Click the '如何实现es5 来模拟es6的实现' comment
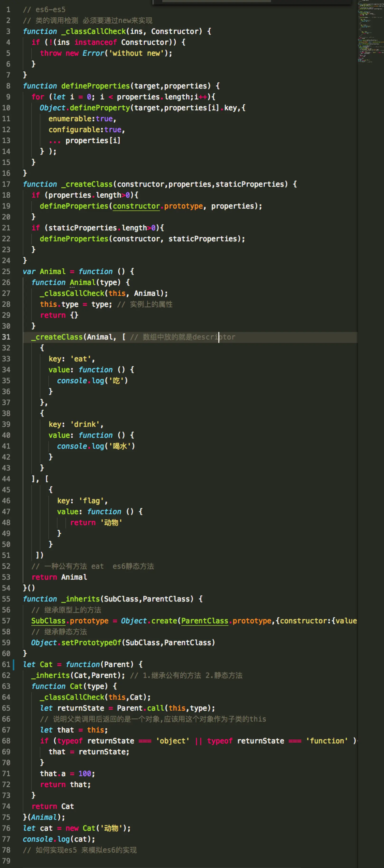 [86, 850]
